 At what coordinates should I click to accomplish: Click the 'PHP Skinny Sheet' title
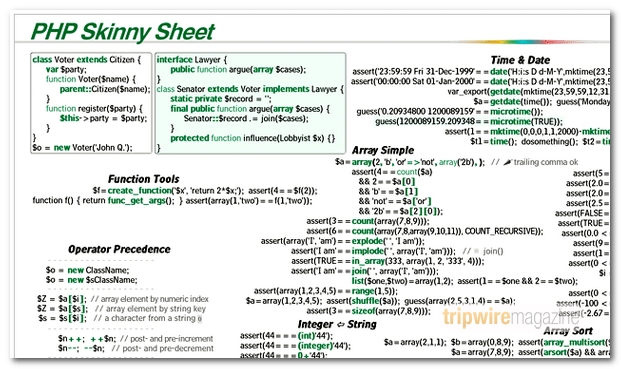click(x=122, y=32)
